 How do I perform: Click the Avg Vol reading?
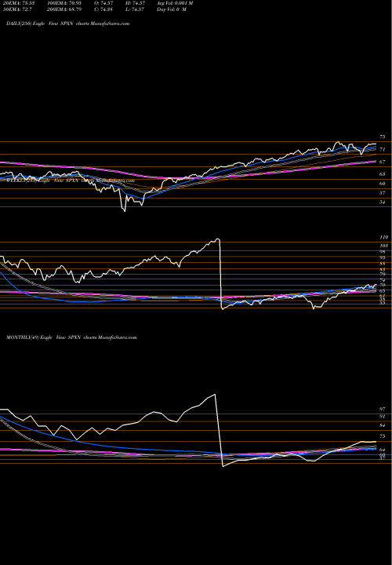[x=175, y=3]
